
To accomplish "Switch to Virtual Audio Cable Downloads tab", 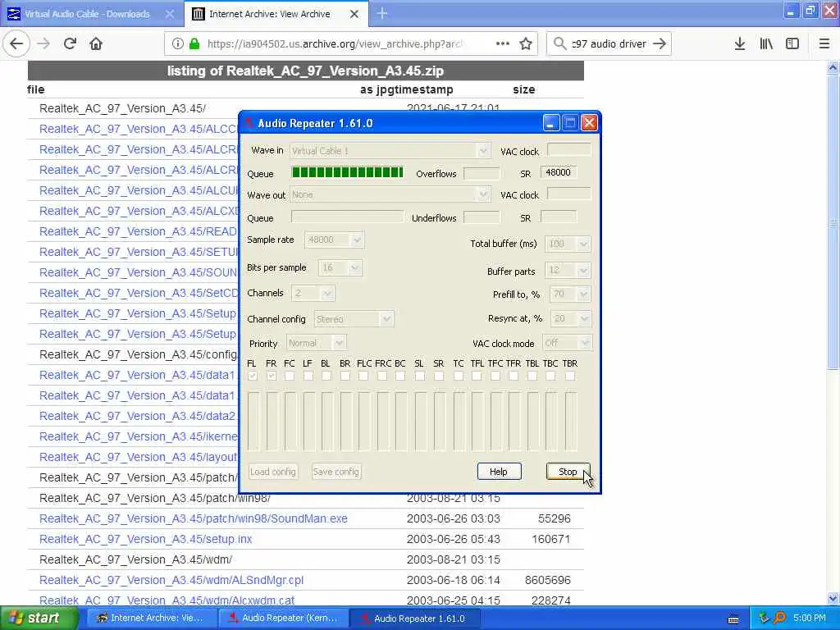I will (91, 14).
